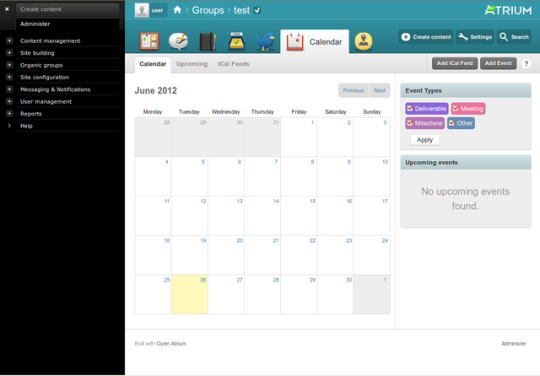Image resolution: width=540 pixels, height=376 pixels.
Task: Select June 26 highlighted calendar cell
Action: (189, 294)
